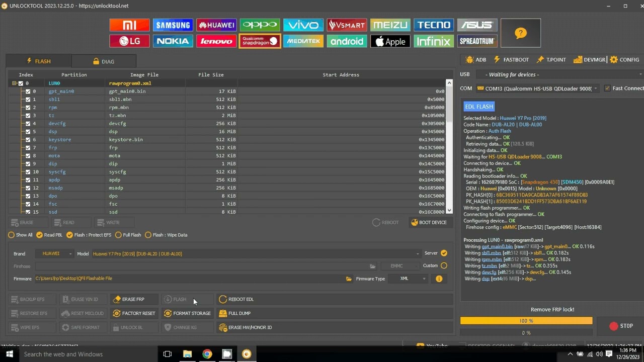The image size is (644, 362).
Task: Open the COM13 port dropdown
Action: (x=537, y=88)
